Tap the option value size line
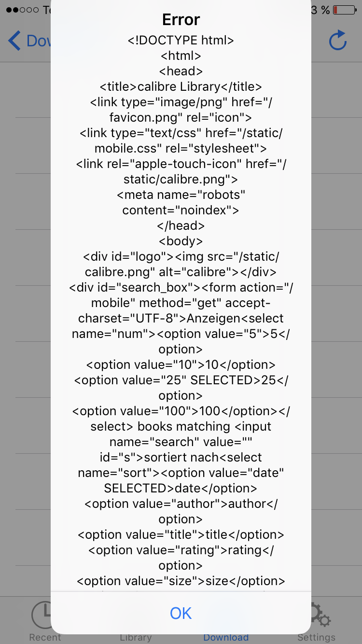 click(x=181, y=581)
